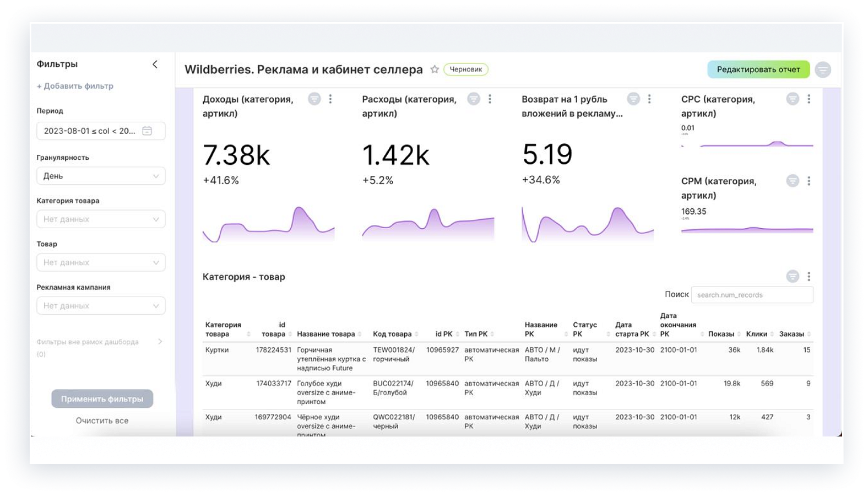Click the CPM value 169.35

coord(693,212)
